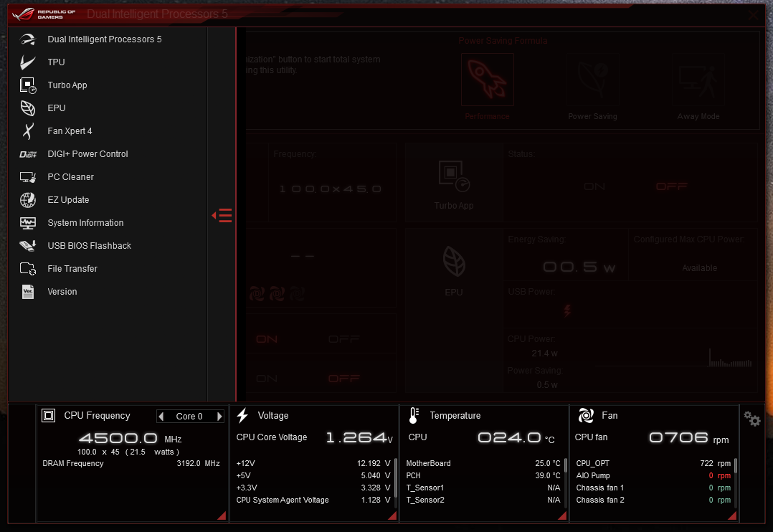The height and width of the screenshot is (532, 773).
Task: Click the USB BIOS Flashback icon
Action: (x=28, y=245)
